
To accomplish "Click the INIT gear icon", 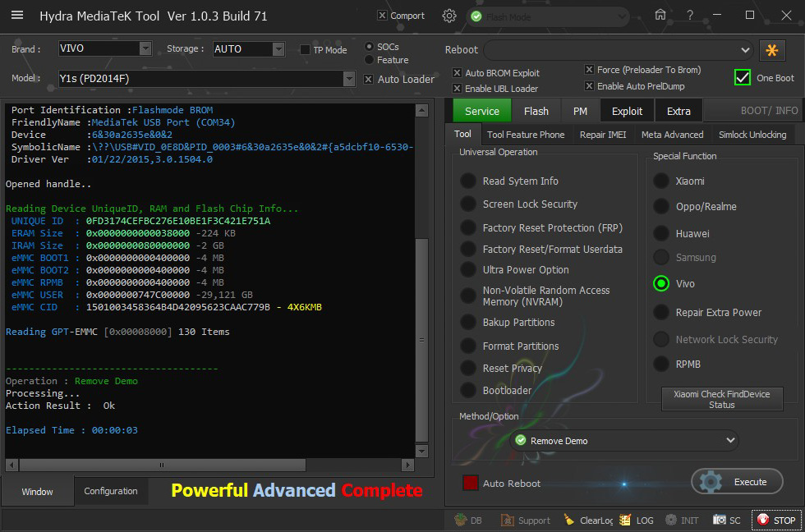I will (682, 521).
